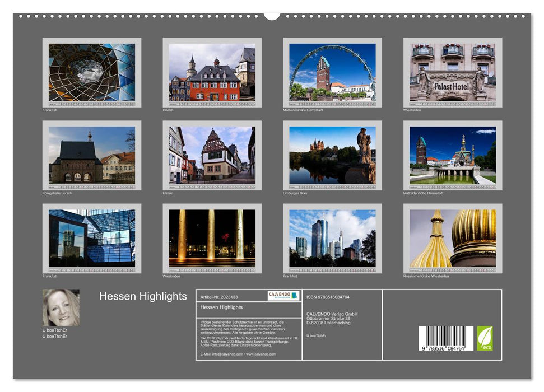The width and height of the screenshot is (544, 392).
Task: Click the author name U boeTtchEr
Action: (54, 330)
